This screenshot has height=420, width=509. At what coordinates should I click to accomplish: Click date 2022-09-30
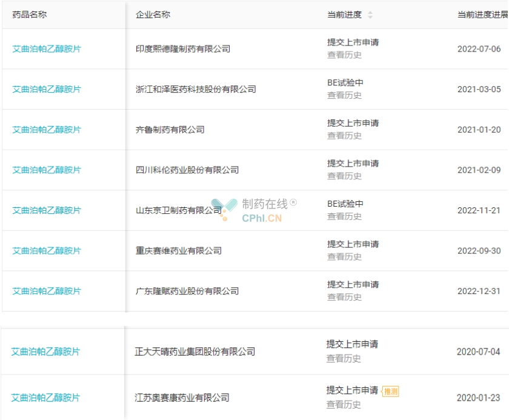pyautogui.click(x=479, y=251)
